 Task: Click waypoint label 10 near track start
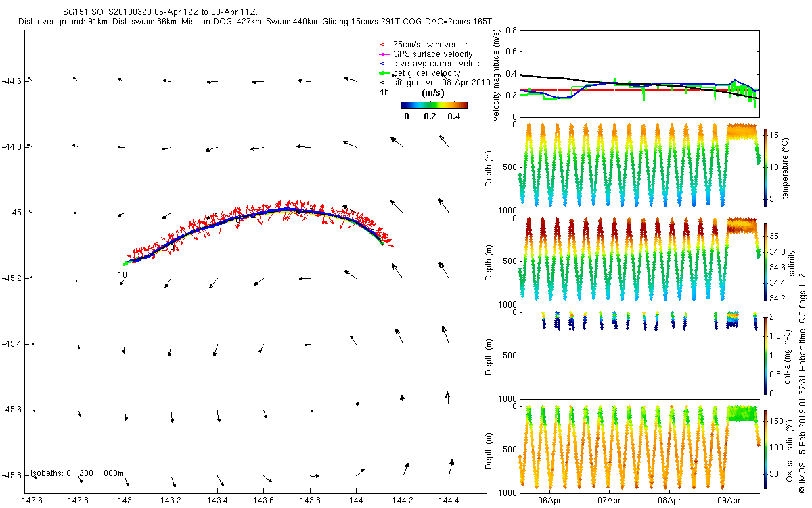(x=122, y=275)
